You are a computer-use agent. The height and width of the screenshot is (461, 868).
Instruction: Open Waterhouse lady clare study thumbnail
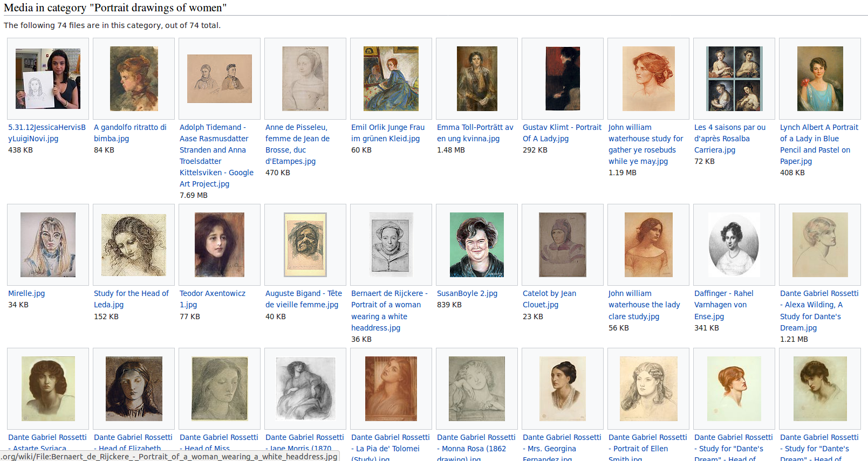coord(648,245)
